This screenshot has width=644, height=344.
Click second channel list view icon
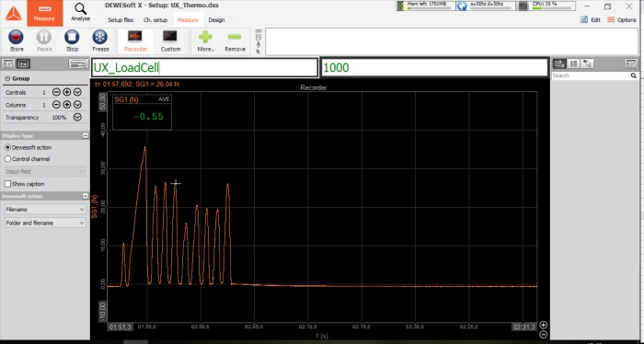point(574,63)
